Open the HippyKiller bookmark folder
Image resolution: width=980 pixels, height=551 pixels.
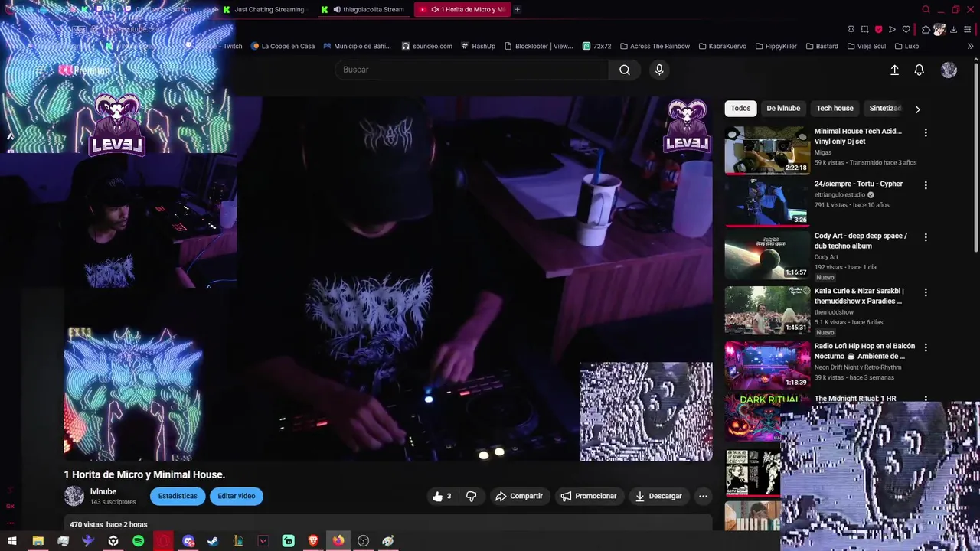[x=776, y=46]
